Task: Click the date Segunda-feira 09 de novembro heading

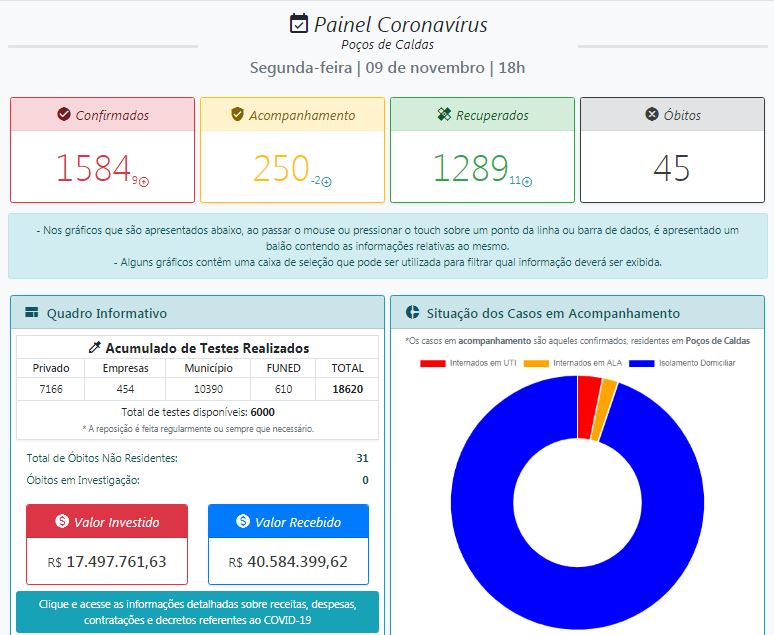Action: click(387, 68)
